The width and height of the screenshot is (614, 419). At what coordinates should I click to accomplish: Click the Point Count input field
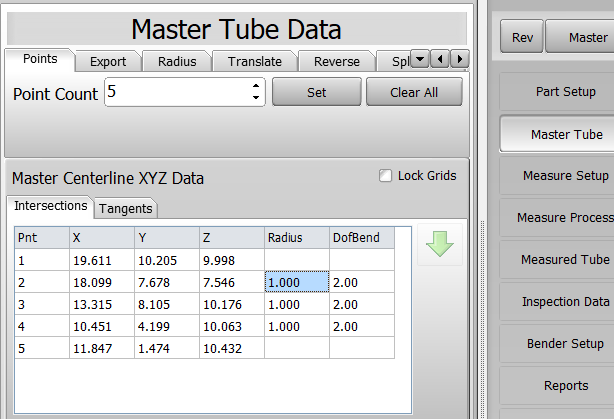pyautogui.click(x=176, y=93)
